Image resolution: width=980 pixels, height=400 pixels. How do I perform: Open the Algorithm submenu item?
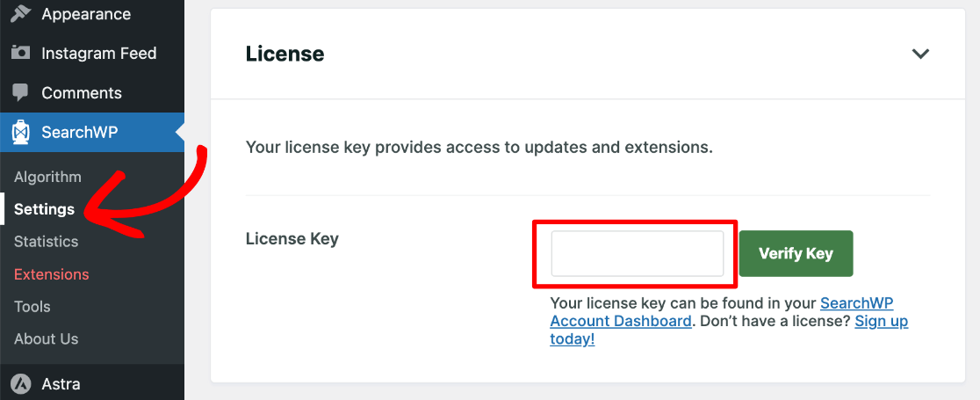[47, 177]
